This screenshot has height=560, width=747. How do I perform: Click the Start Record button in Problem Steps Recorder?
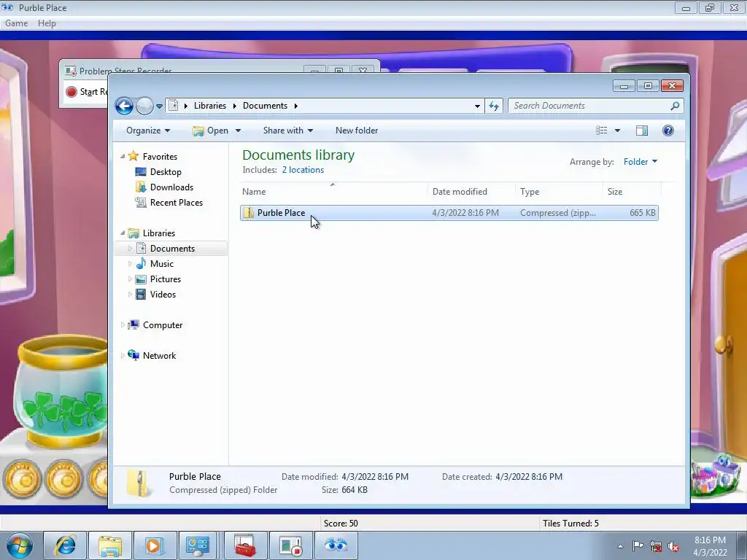coord(86,92)
